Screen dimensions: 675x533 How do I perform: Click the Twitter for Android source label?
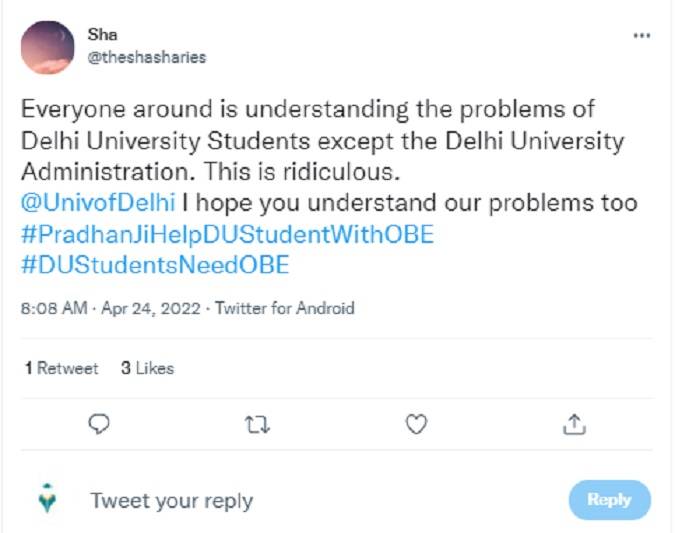tap(285, 309)
